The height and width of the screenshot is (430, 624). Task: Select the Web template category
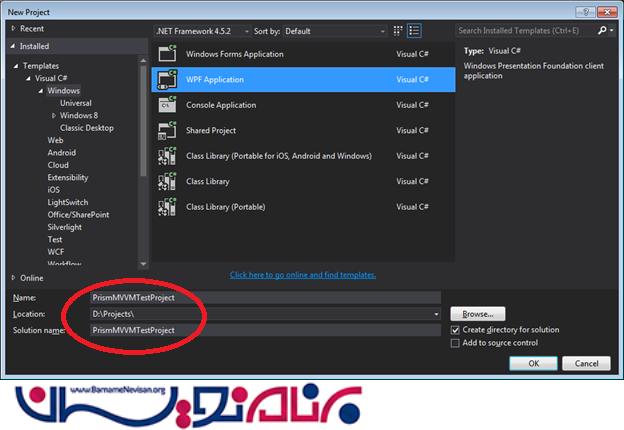click(x=55, y=140)
